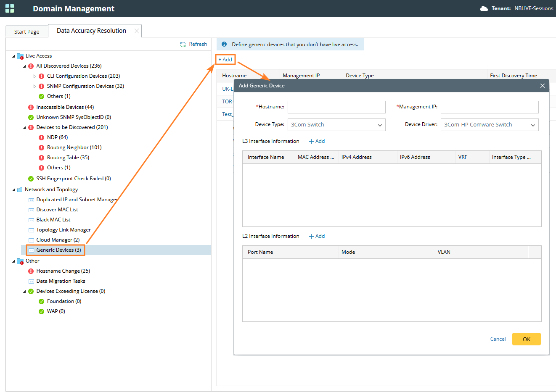556x392 pixels.
Task: Click green check icon beside Unknown SNMP SysObjectID
Action: [x=31, y=117]
